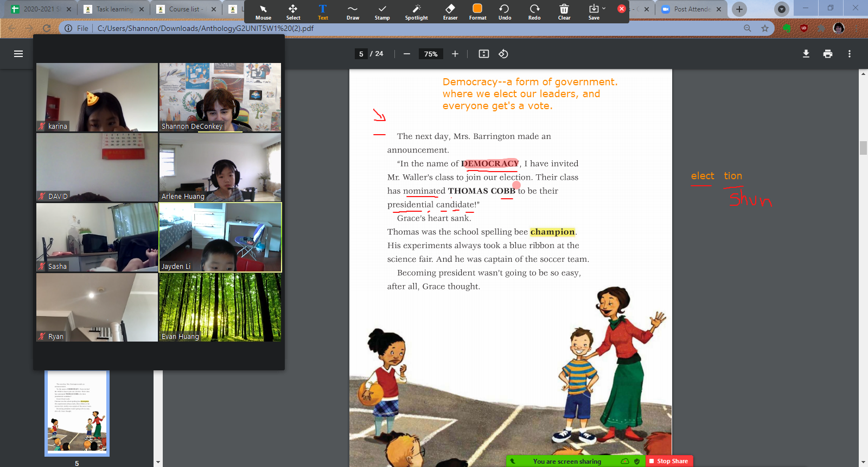Zoom in the PDF with plus
The width and height of the screenshot is (868, 467).
[455, 54]
